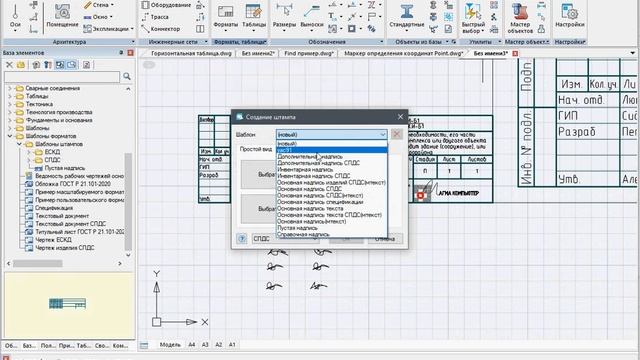Click the help question-mark icon in the dialog
This screenshot has width=640, height=360.
pos(242,239)
